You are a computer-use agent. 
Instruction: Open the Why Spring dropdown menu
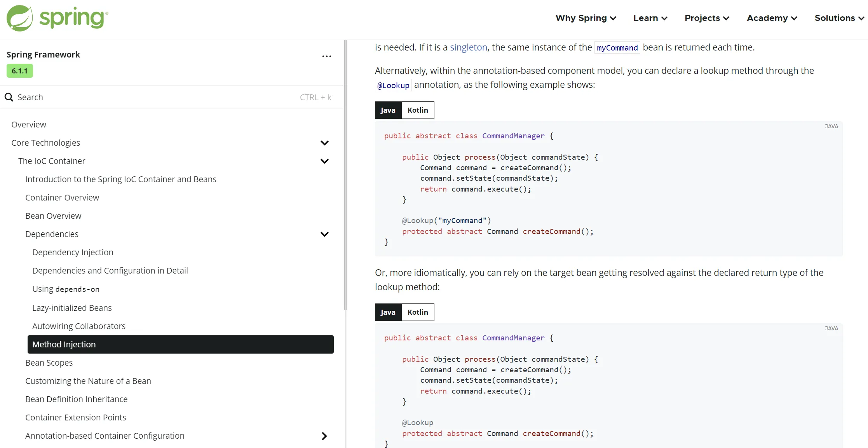[586, 18]
